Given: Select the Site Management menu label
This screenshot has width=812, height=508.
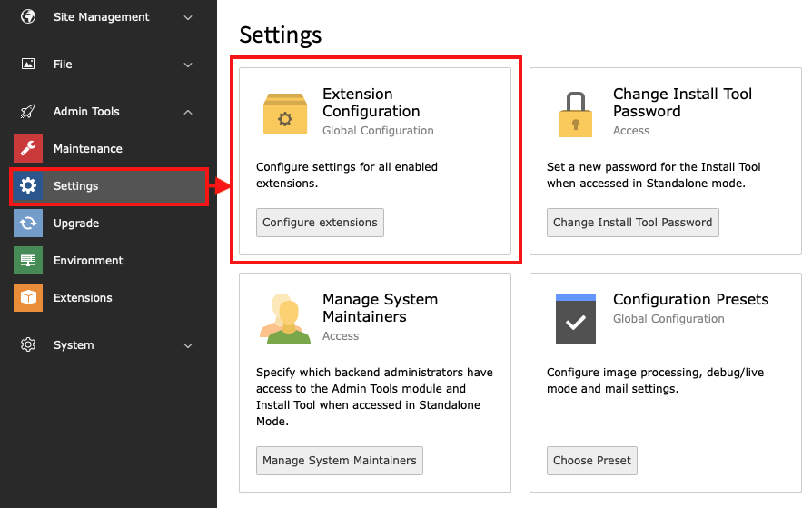Looking at the screenshot, I should [x=101, y=17].
